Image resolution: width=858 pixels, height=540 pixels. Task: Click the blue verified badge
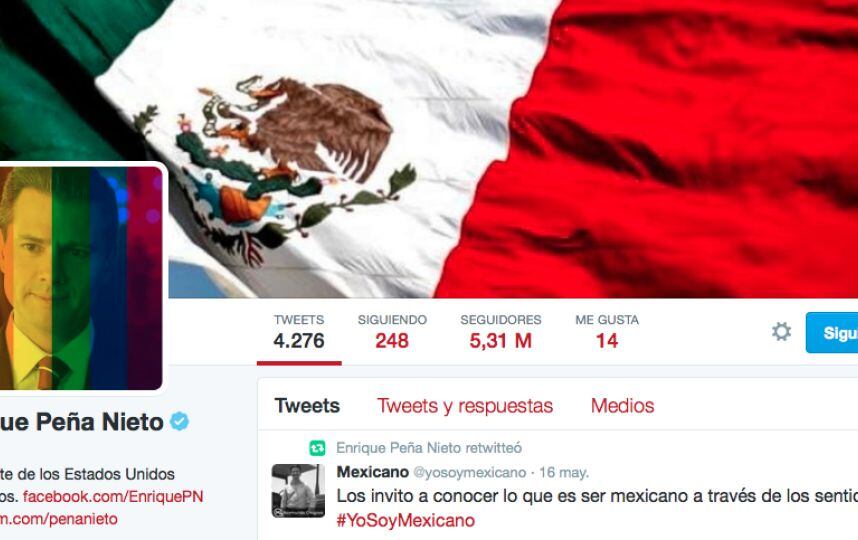(179, 421)
